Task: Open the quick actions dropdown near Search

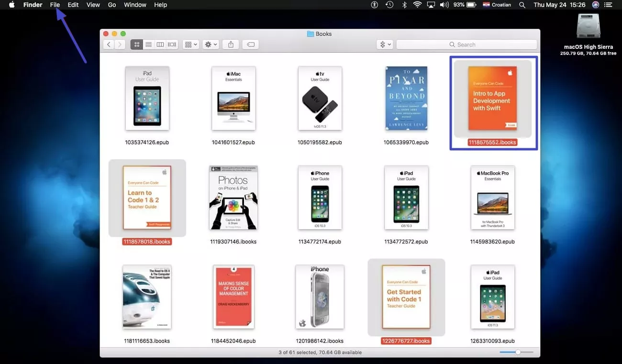Action: coord(384,44)
